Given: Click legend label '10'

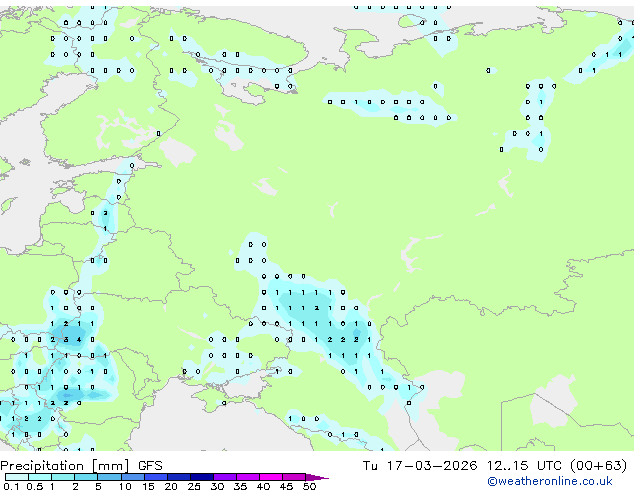Looking at the screenshot, I should coord(125,486).
